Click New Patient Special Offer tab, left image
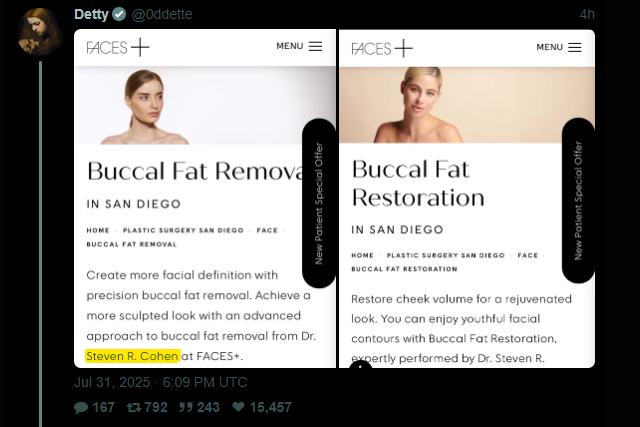Viewport: 640px width, 427px height. (319, 203)
